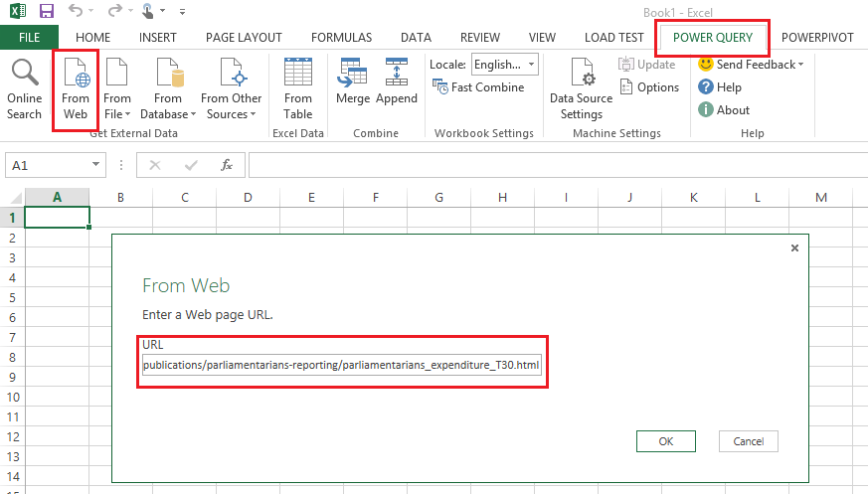
Task: Close the From Web dialog
Action: pyautogui.click(x=794, y=248)
